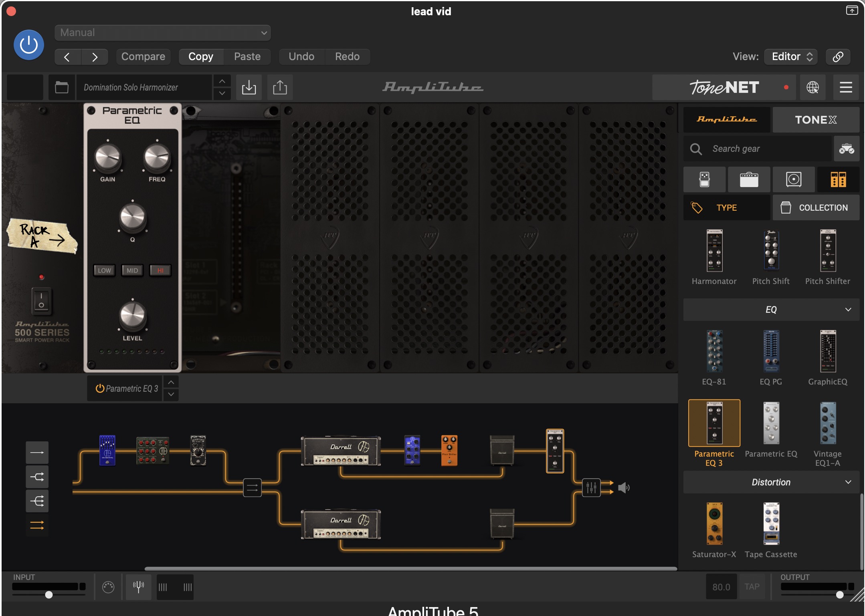Select the amplifier gear category icon
Screen dimensions: 865x616
[749, 179]
